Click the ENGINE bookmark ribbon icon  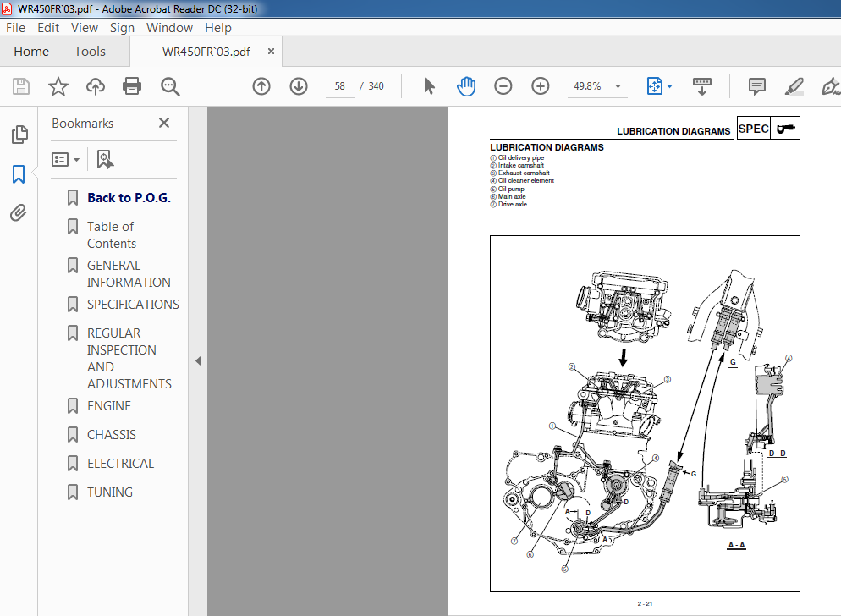(73, 406)
